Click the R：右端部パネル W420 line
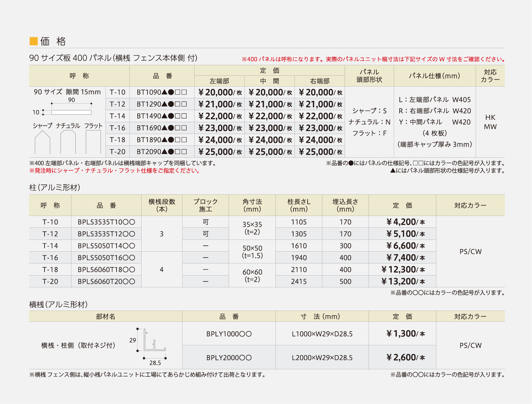This screenshot has height=404, width=532. [x=435, y=111]
